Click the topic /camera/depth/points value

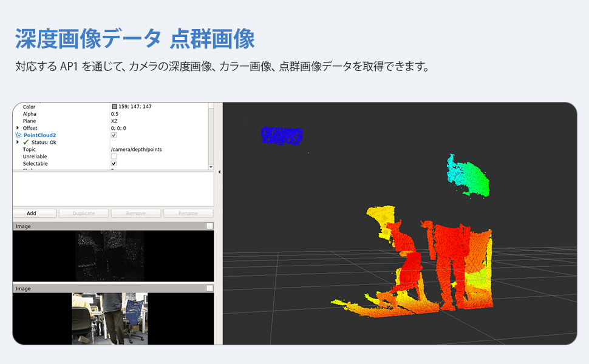pos(137,149)
